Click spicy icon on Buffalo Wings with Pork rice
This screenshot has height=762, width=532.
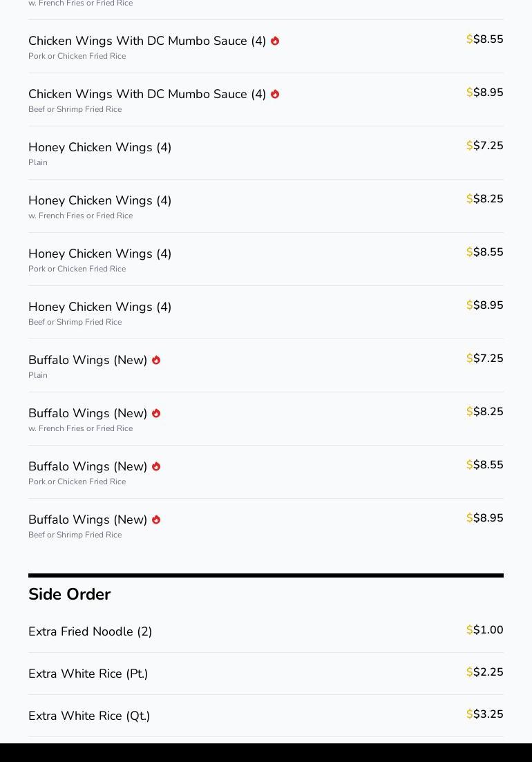[156, 466]
